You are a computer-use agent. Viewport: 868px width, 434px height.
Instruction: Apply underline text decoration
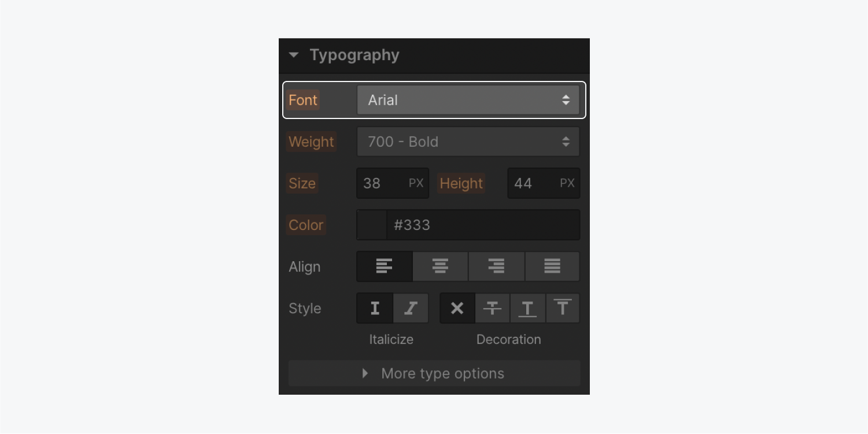click(x=527, y=308)
